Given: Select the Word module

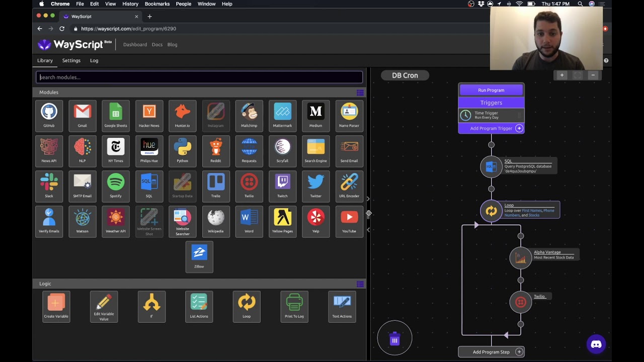Looking at the screenshot, I should click(x=249, y=221).
